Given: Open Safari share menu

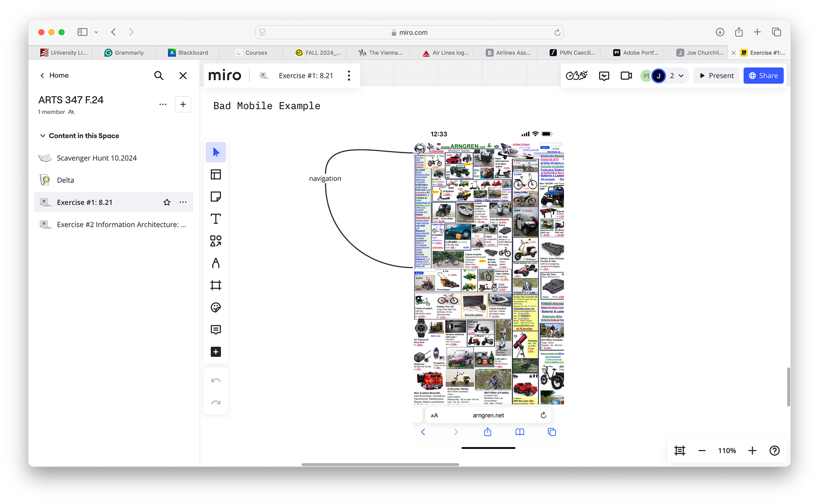Looking at the screenshot, I should (739, 32).
